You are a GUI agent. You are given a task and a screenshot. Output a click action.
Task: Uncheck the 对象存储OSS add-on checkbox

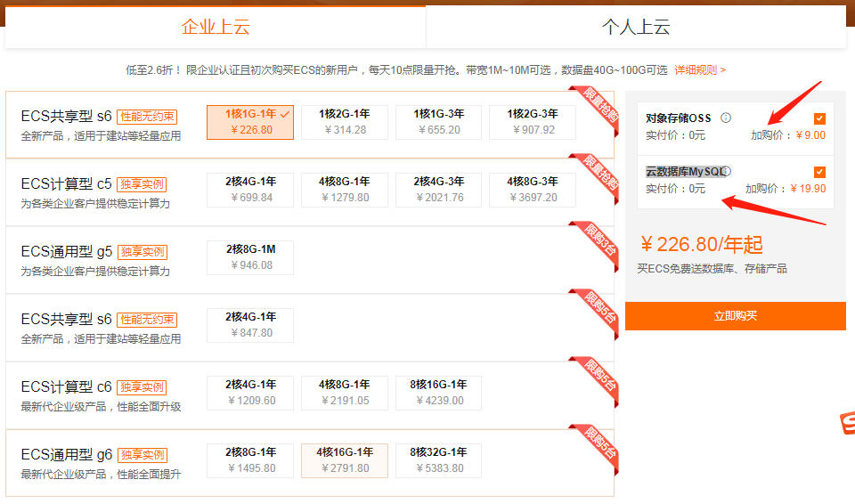tap(819, 118)
